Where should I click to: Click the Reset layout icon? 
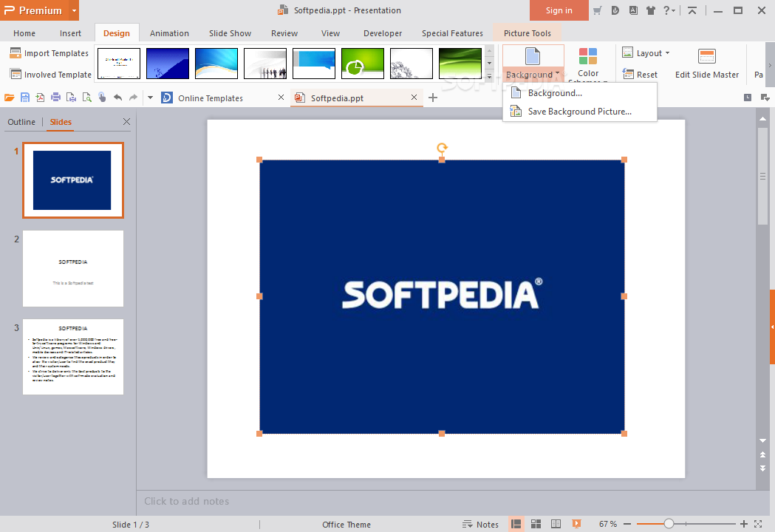coord(628,74)
